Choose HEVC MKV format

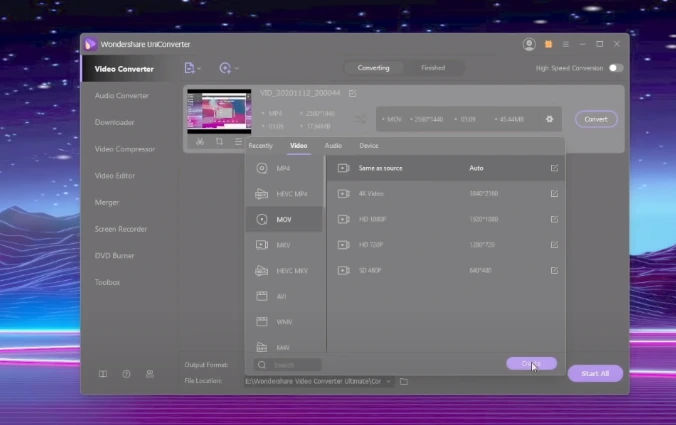click(x=284, y=271)
